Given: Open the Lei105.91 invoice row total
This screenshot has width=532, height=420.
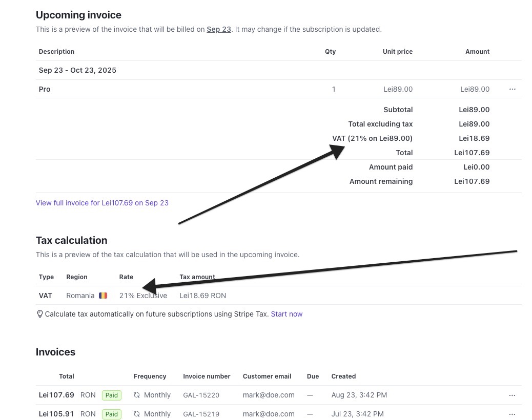Looking at the screenshot, I should point(56,414).
